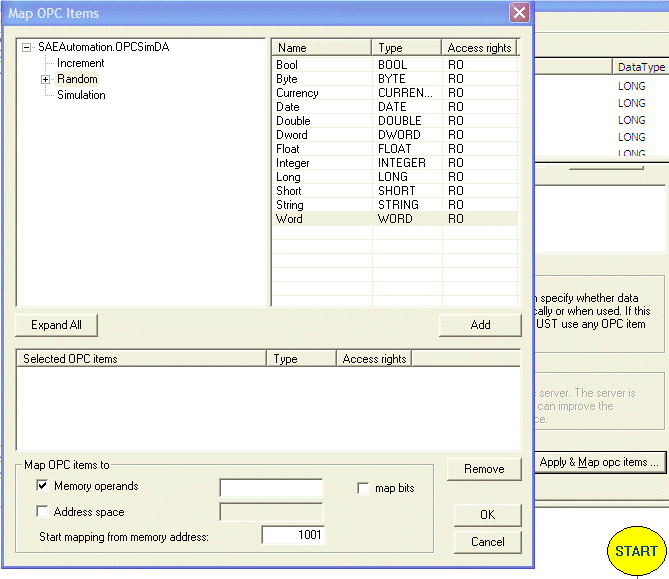The height and width of the screenshot is (579, 669).
Task: Select the Currency item in list
Action: pos(297,93)
